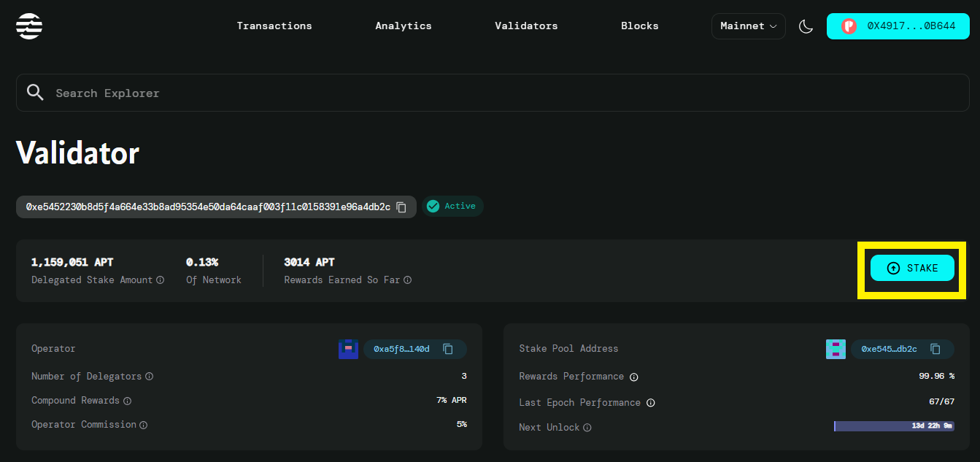Select the full validator address text
Image resolution: width=980 pixels, height=462 pixels.
point(208,207)
